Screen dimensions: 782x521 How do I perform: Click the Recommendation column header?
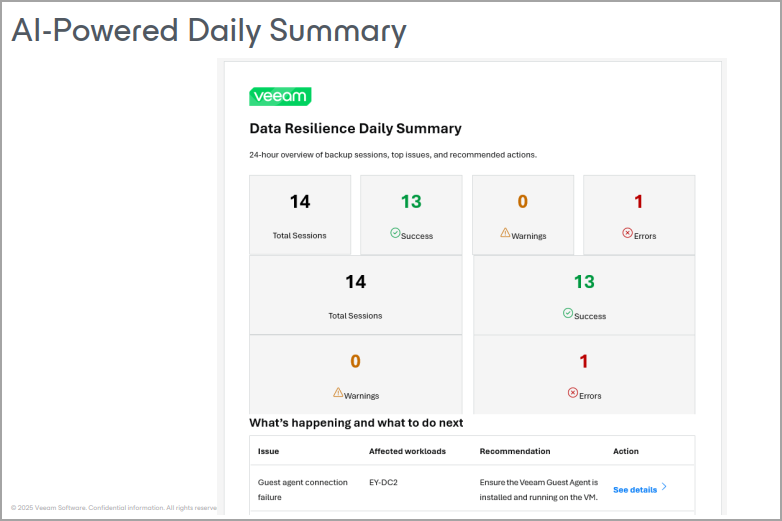(515, 451)
